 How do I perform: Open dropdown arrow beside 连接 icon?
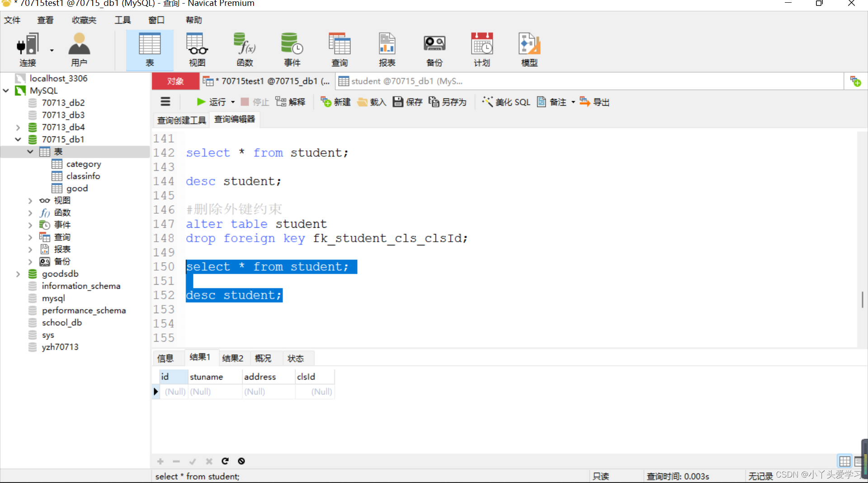pos(52,51)
